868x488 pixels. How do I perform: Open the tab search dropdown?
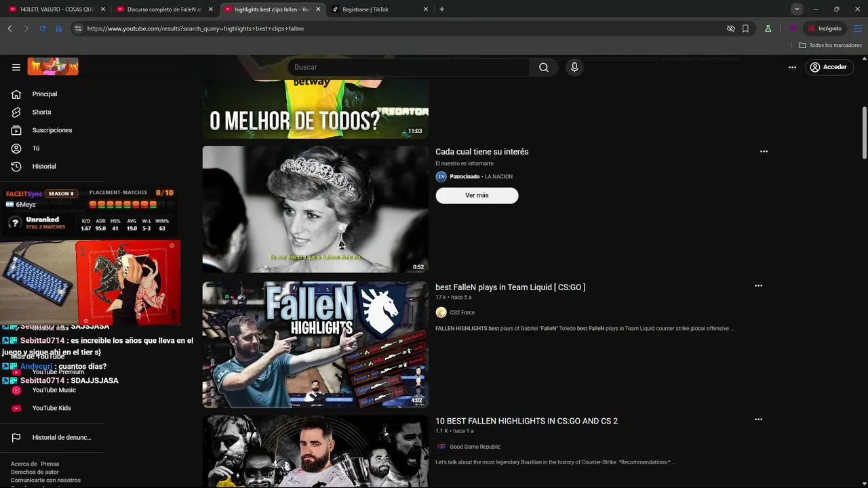797,9
